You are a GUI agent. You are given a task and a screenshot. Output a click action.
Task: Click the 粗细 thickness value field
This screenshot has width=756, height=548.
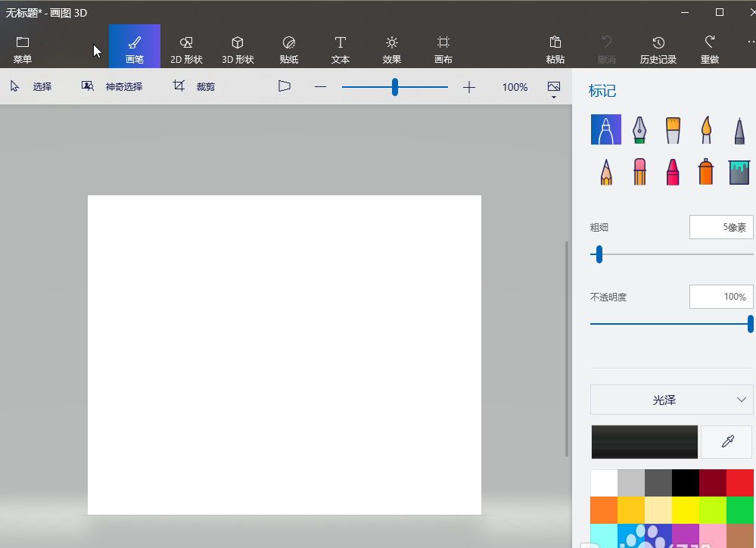click(x=721, y=227)
